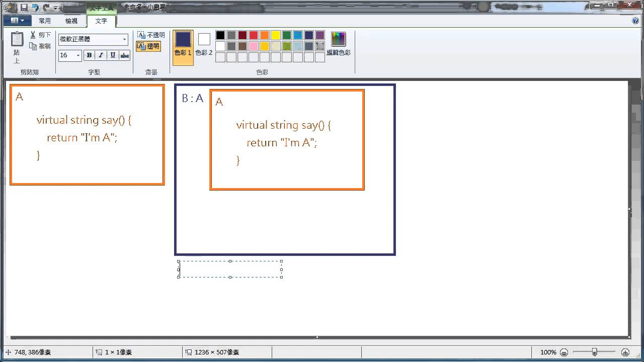This screenshot has width=644, height=362.
Task: Click the "B : A" label on the canvas
Action: [x=193, y=99]
